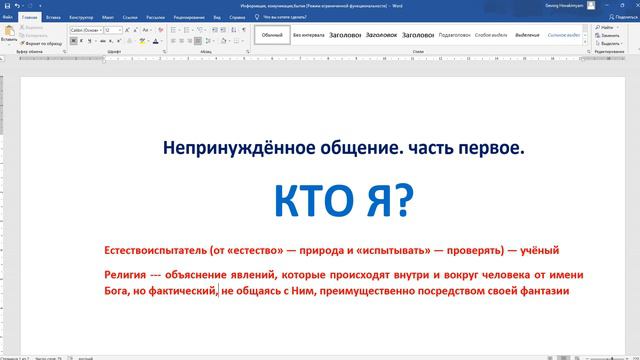This screenshot has width=640, height=360.
Task: Open the multilevel list dropdown
Action: [205, 30]
